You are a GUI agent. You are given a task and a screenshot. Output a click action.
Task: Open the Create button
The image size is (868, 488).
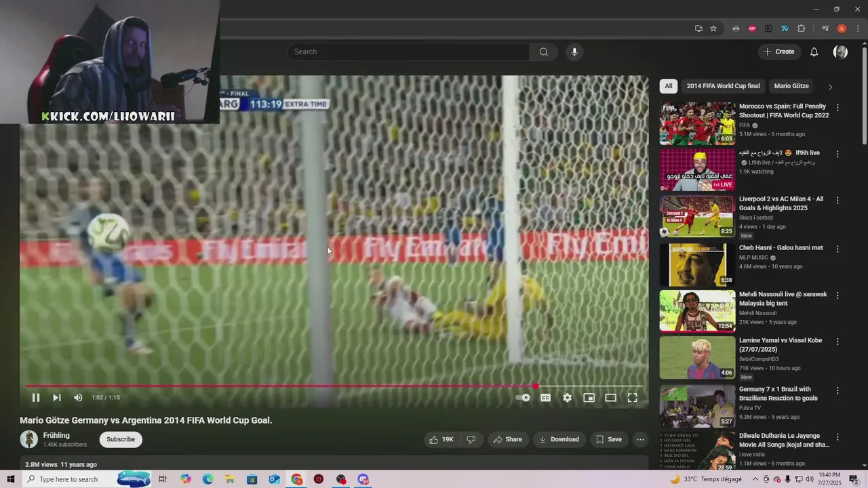(779, 52)
